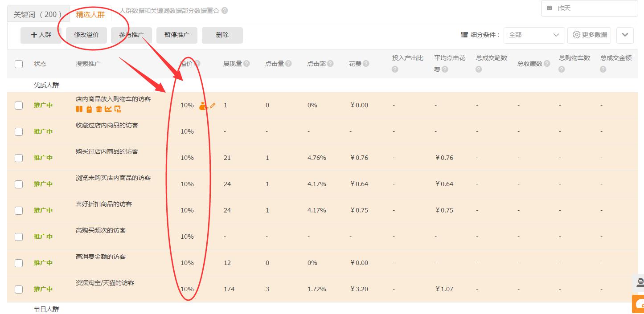This screenshot has width=644, height=314.
Task: Check the checkbox for 资深淘宝/天猫的访客 row
Action: 18,289
